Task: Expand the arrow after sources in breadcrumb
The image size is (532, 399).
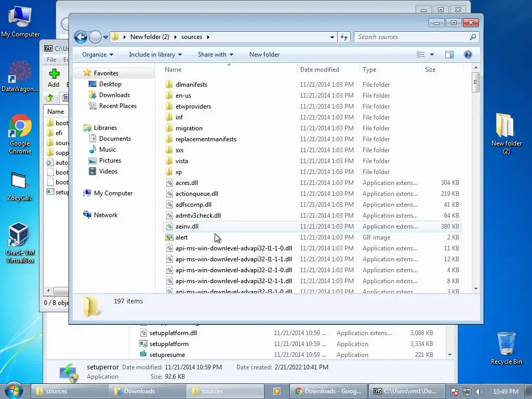Action: click(208, 37)
